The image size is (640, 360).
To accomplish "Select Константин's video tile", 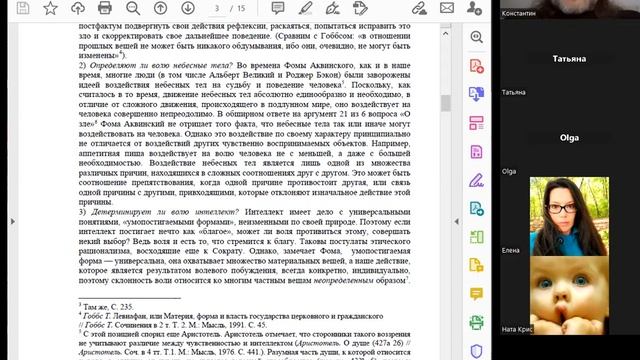I will click(x=569, y=9).
